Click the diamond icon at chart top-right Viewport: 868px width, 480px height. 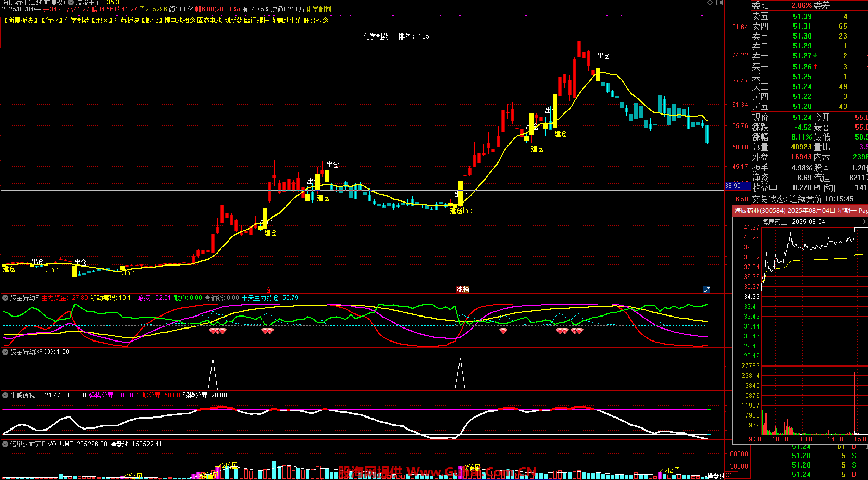pos(710,3)
